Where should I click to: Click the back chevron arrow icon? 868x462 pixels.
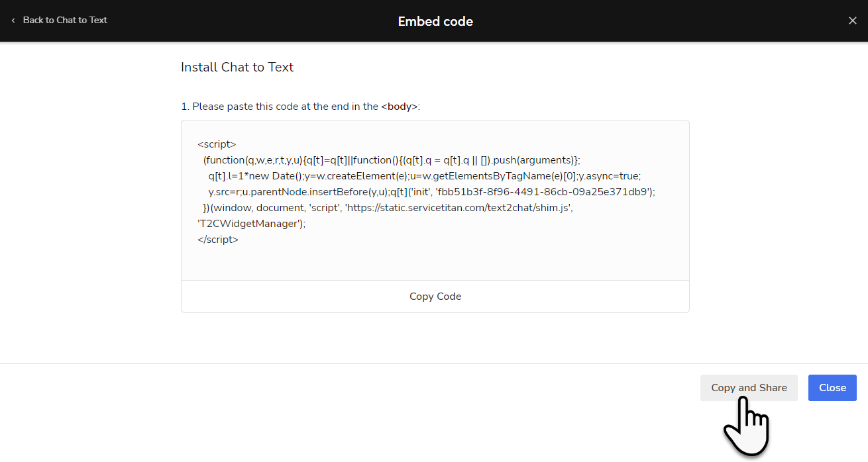[x=13, y=21]
